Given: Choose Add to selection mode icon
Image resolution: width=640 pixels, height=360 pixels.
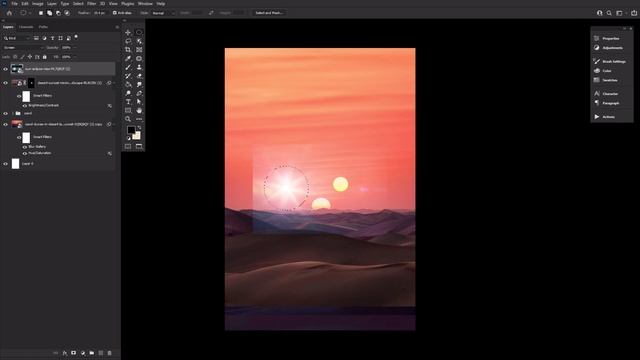Looking at the screenshot, I should (x=49, y=13).
